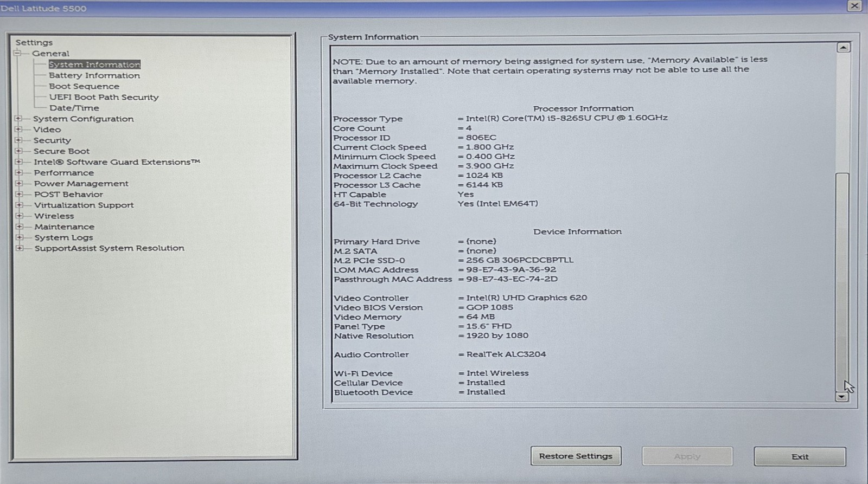Screen dimensions: 868x484
Task: Click the Video Memory value 64 MB
Action: click(480, 317)
